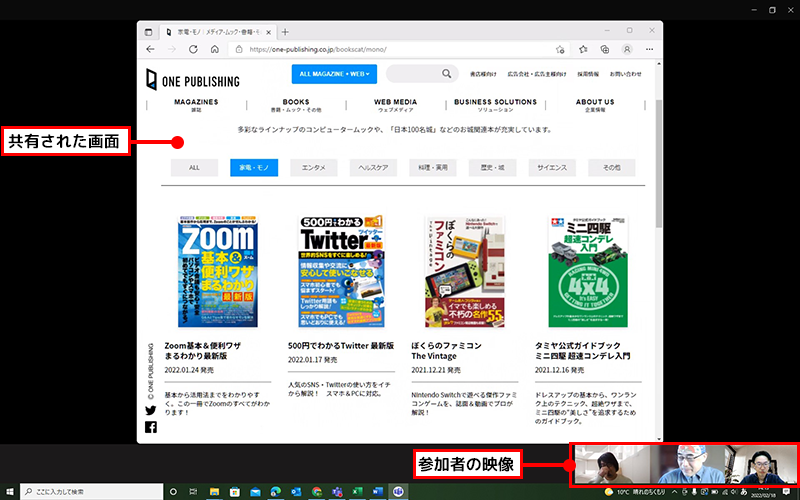Close the 家電・モノ browser tab
800x500 pixels.
268,32
